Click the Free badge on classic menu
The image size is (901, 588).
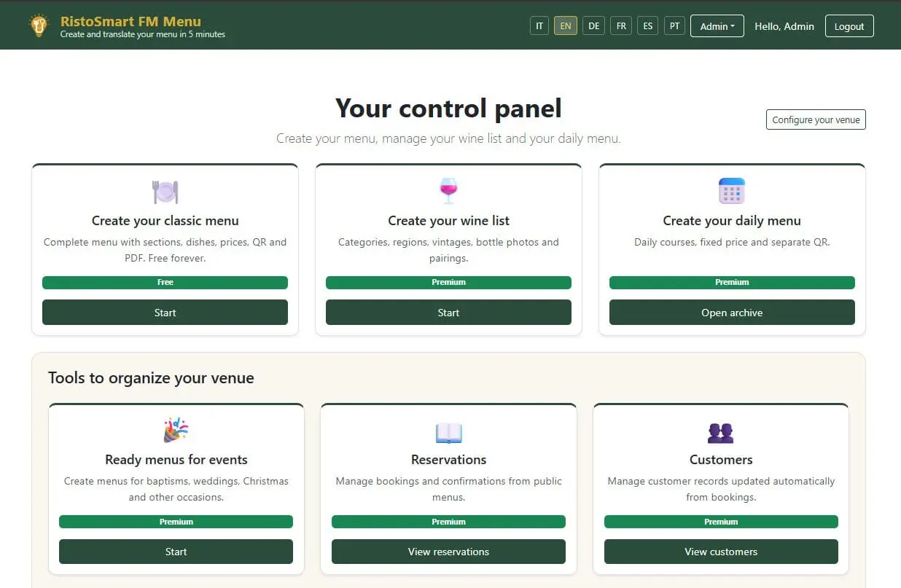(165, 282)
